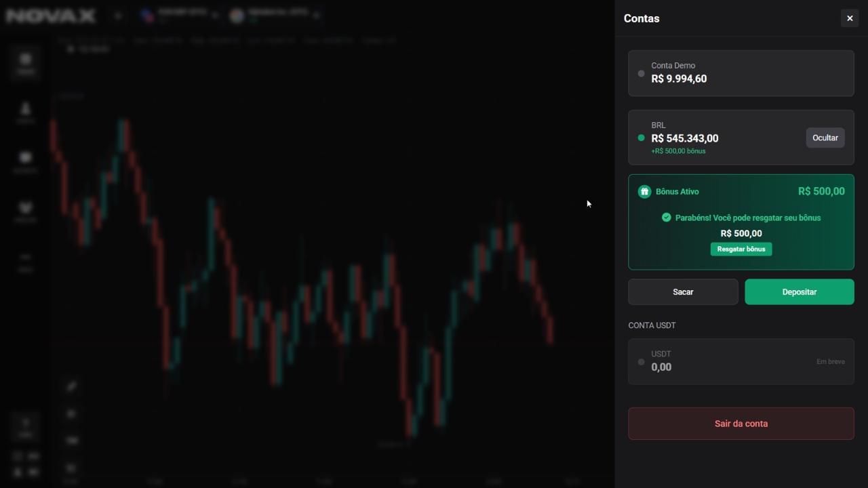The width and height of the screenshot is (868, 488).
Task: Click the achievements icon in the left sidebar
Action: pos(25,209)
